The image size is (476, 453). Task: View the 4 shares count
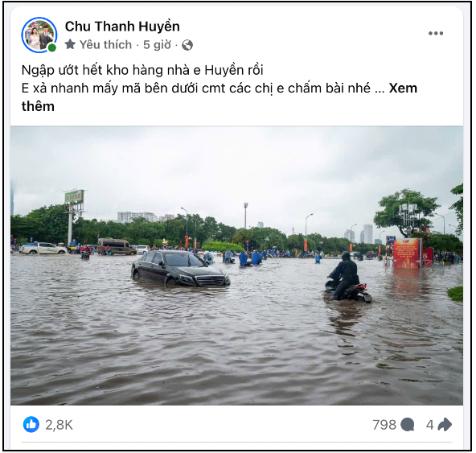point(429,425)
